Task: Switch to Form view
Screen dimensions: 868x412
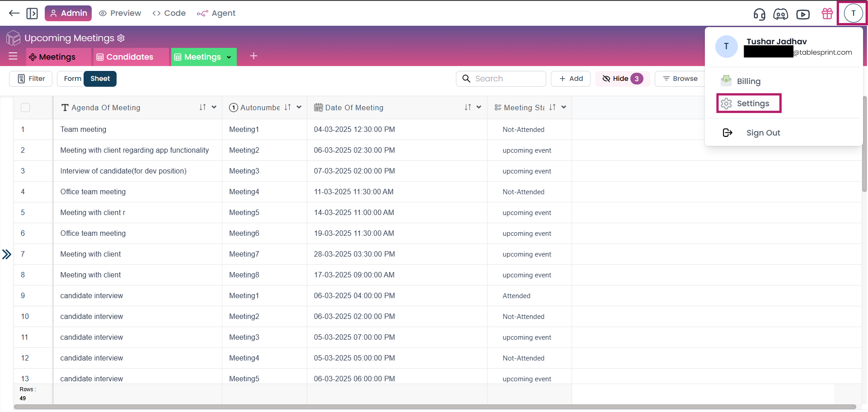Action: click(72, 79)
